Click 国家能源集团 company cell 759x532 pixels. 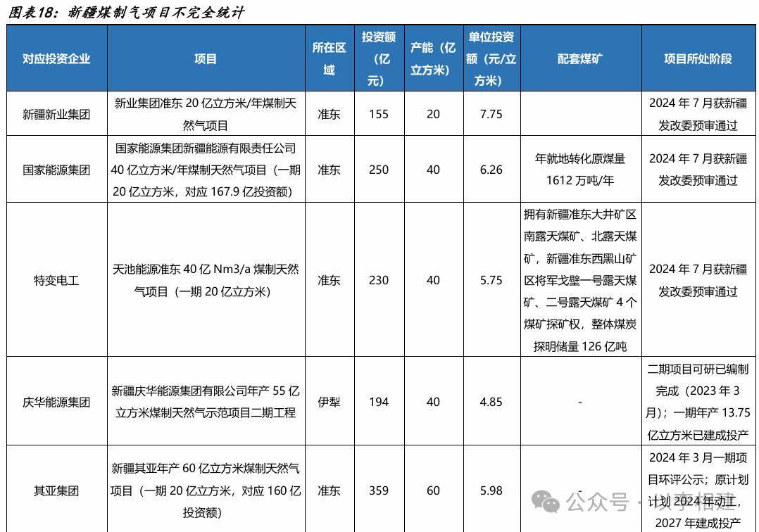coord(56,170)
